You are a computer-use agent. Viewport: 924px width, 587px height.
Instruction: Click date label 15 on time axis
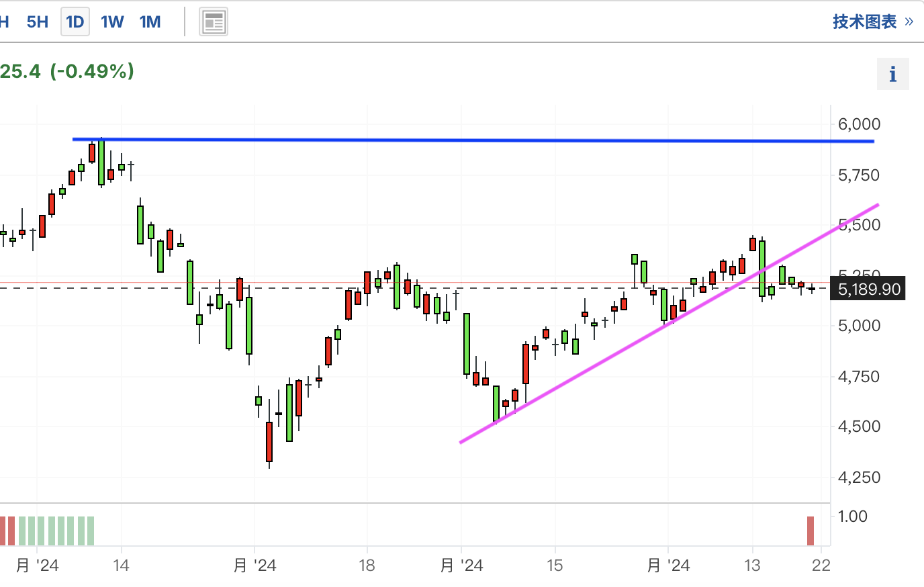pyautogui.click(x=555, y=566)
